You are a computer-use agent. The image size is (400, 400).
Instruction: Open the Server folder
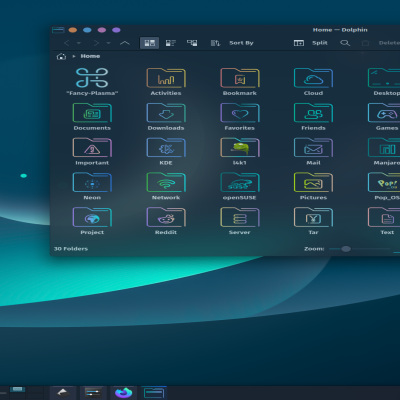(x=240, y=221)
